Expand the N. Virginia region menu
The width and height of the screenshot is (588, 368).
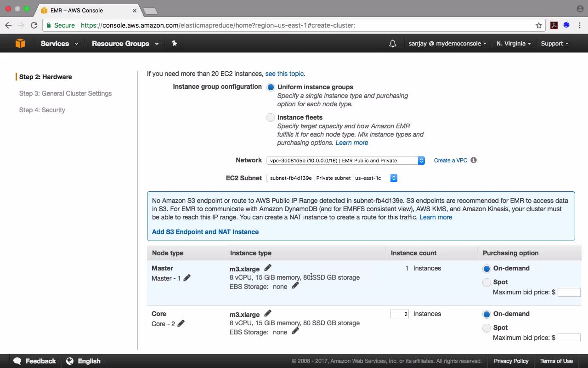(x=514, y=44)
